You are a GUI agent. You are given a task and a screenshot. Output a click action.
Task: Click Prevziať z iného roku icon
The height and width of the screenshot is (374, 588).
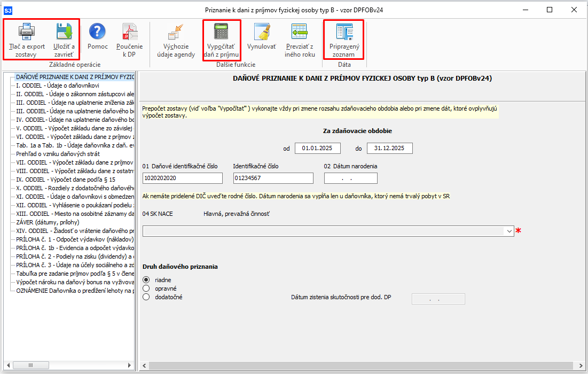click(299, 33)
